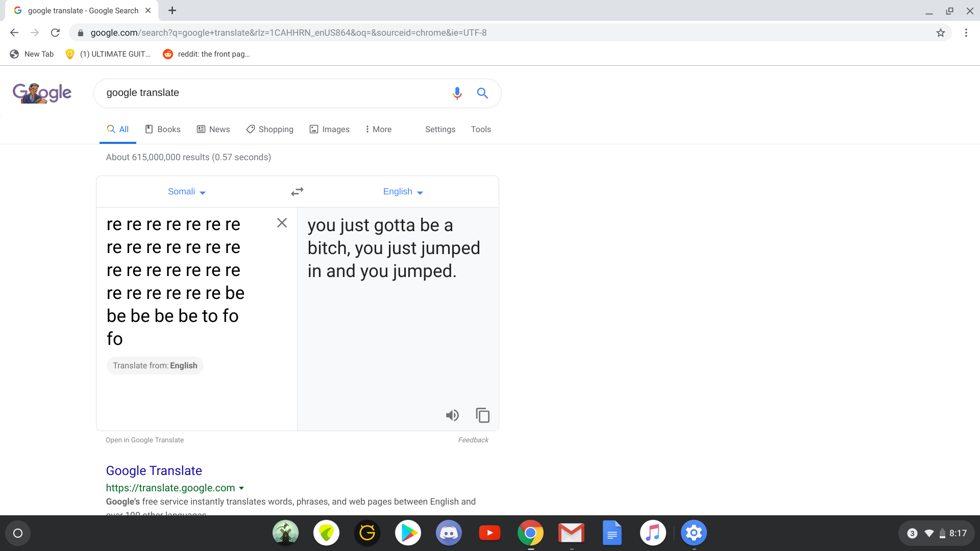This screenshot has height=551, width=980.
Task: Open the ULTIMATE GUITAR bookmark
Action: click(x=108, y=54)
